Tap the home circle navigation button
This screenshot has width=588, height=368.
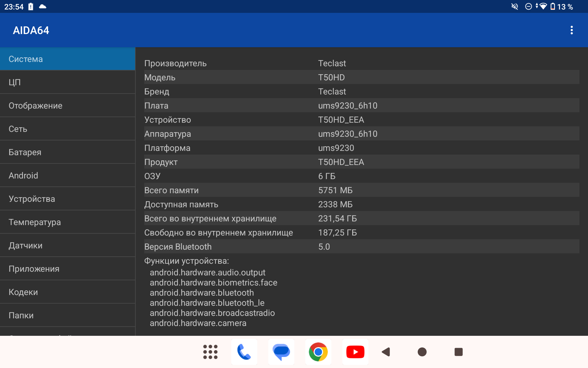(x=422, y=352)
